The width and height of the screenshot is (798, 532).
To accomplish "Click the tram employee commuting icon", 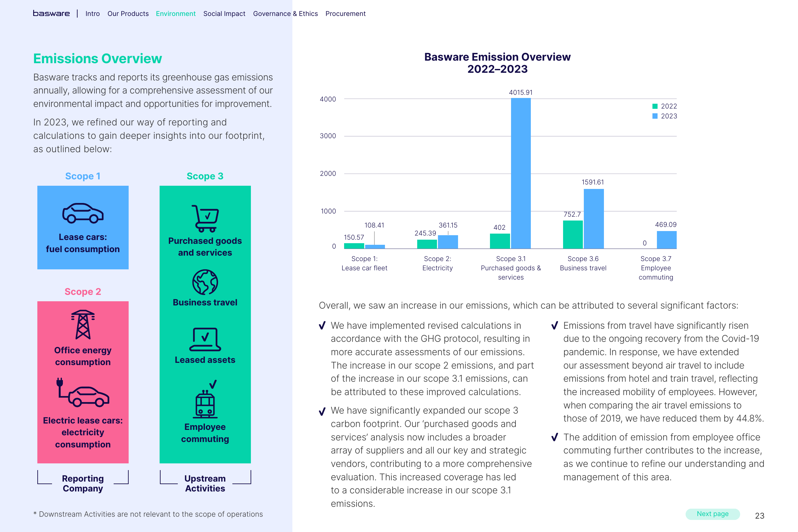I will (x=206, y=399).
